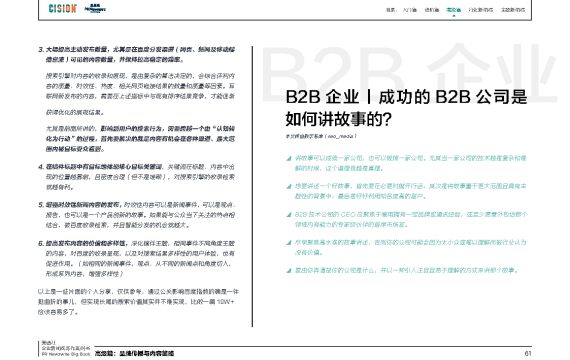This screenshot has height=360, width=570.
Task: Click the third teal triangle bullet about CEO
Action: point(289,215)
